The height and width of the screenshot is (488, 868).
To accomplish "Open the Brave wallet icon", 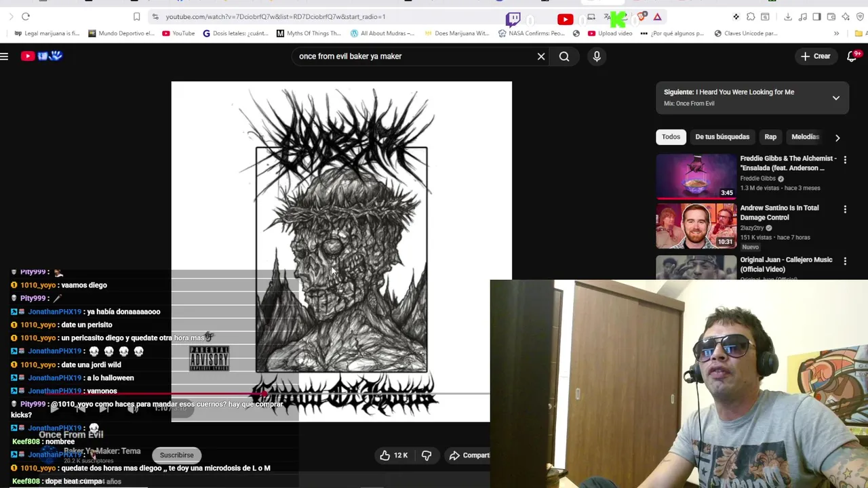I will click(831, 16).
